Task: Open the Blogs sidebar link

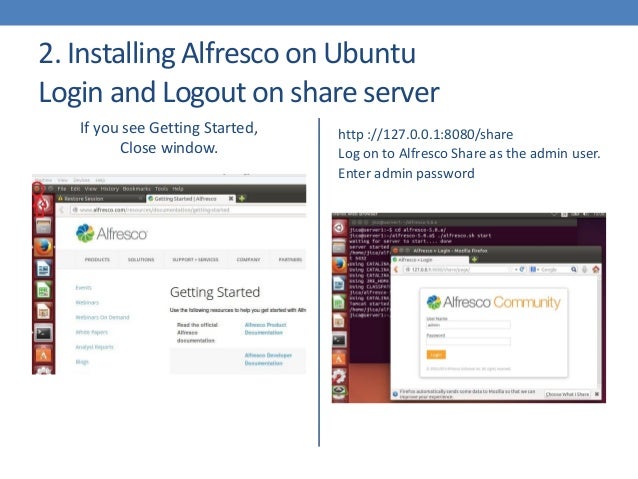Action: point(82,362)
